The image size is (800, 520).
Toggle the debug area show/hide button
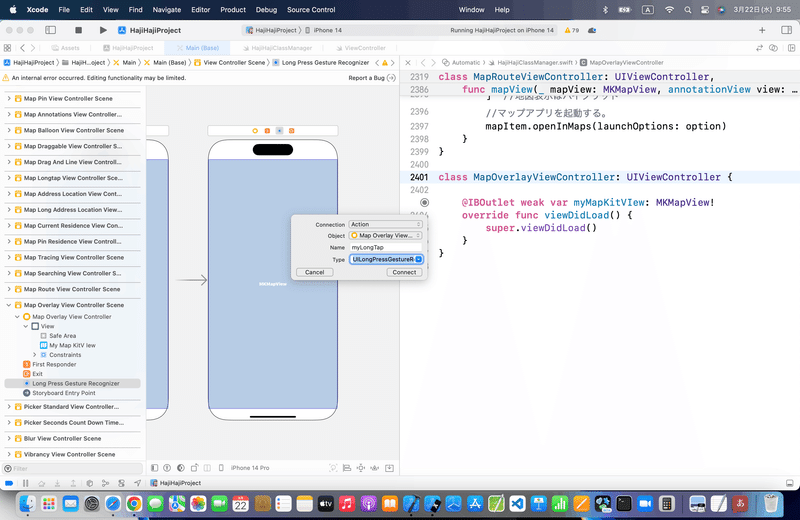789,483
